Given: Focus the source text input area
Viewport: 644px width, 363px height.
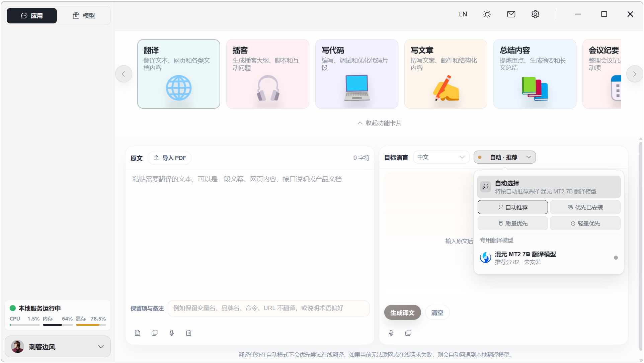Looking at the screenshot, I should click(250, 234).
